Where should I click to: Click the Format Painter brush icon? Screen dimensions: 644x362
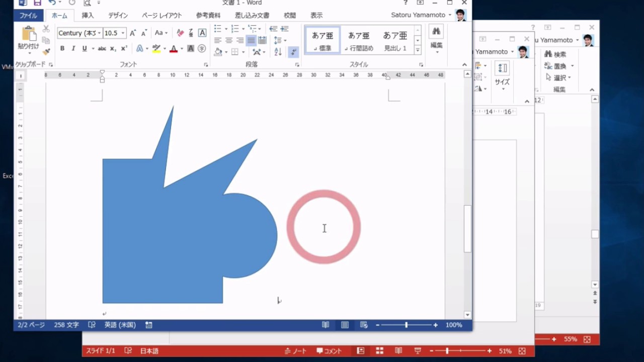(x=46, y=52)
